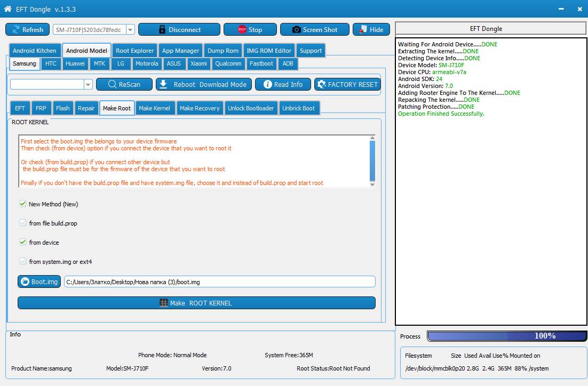Open the Flash sub-tab
The width and height of the screenshot is (588, 386).
[x=62, y=108]
